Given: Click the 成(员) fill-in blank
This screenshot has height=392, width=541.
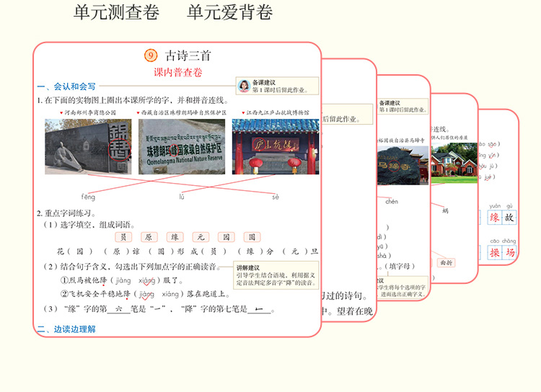Looking at the screenshot, I should pos(214,251).
